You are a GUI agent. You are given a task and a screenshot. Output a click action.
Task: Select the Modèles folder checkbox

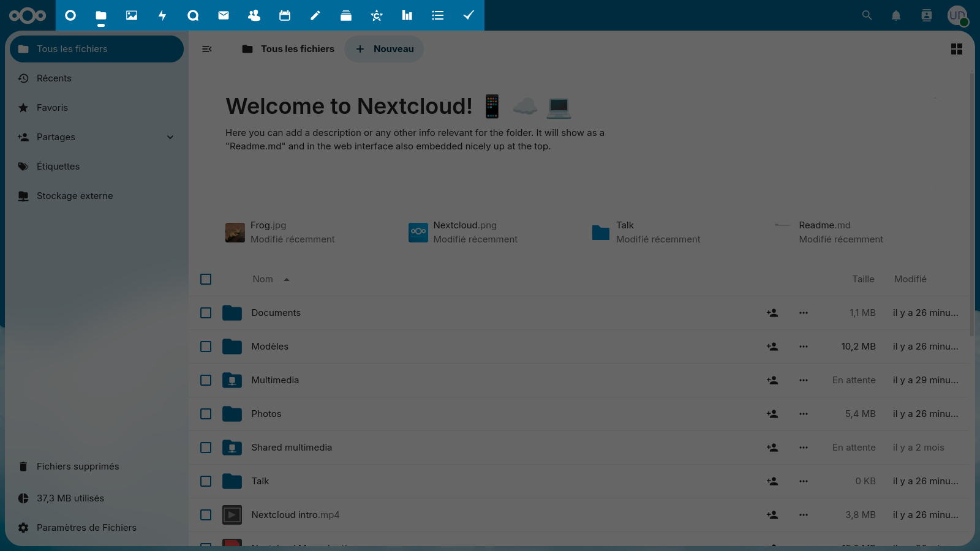coord(206,347)
